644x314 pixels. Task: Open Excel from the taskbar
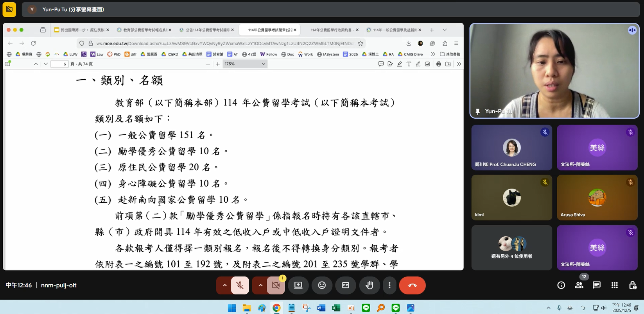[336, 308]
